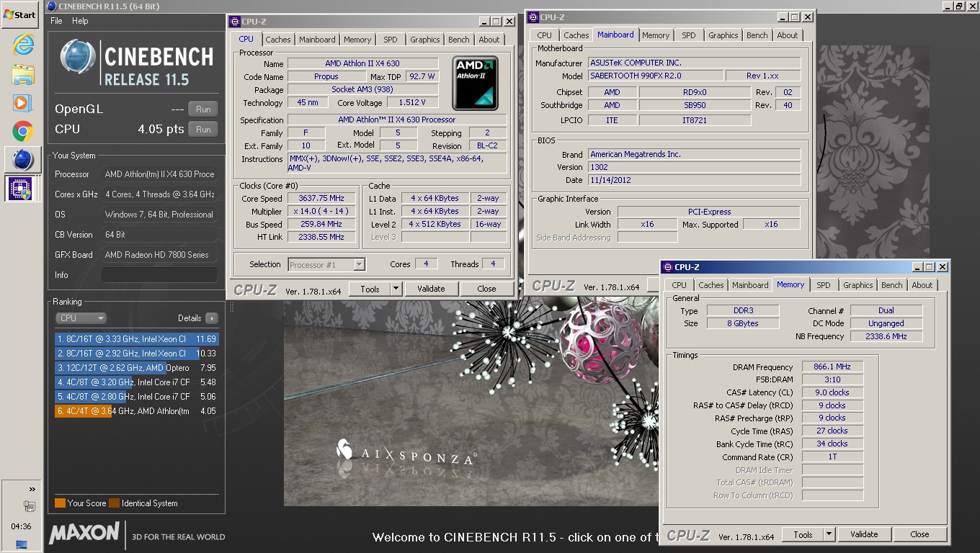Click Tools button in Memory window

pos(803,534)
